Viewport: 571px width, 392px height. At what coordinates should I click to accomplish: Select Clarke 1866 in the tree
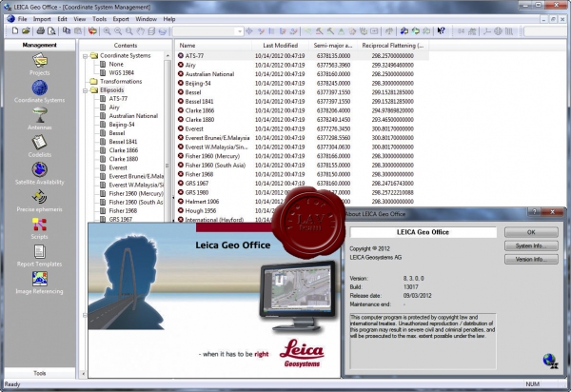tap(124, 150)
